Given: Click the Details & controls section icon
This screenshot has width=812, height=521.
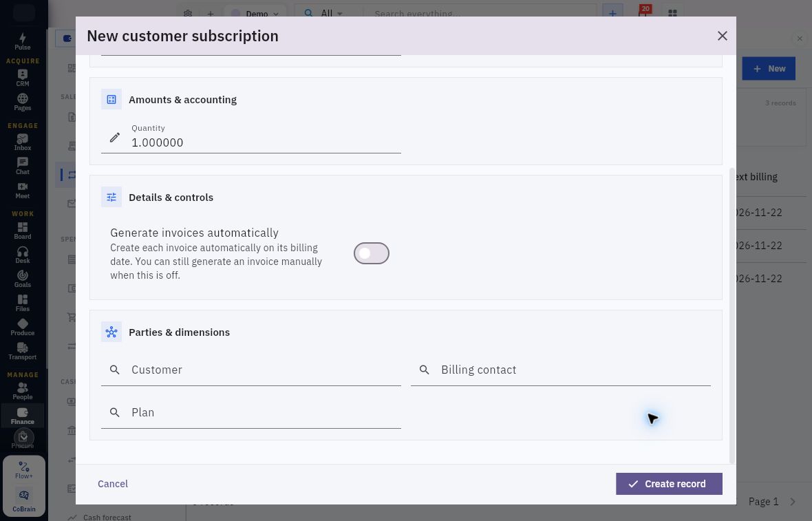Looking at the screenshot, I should [111, 197].
